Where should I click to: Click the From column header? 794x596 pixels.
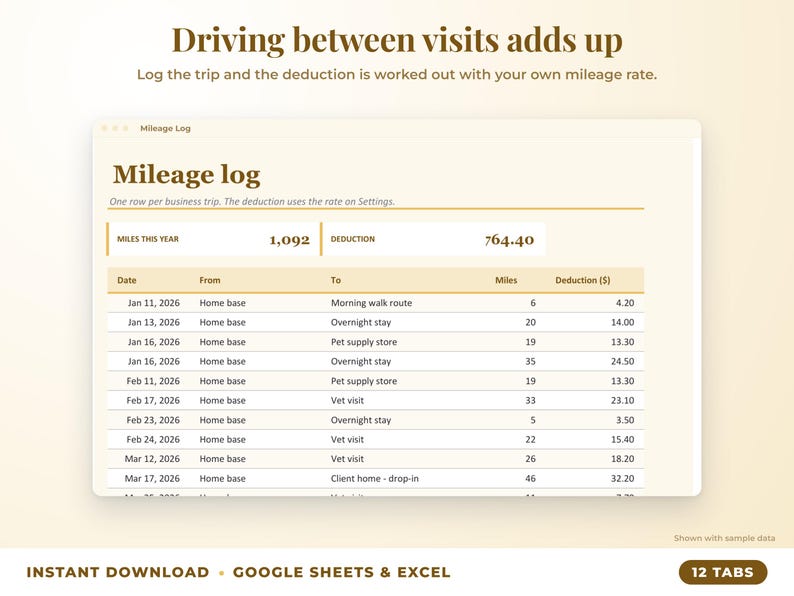pos(210,280)
